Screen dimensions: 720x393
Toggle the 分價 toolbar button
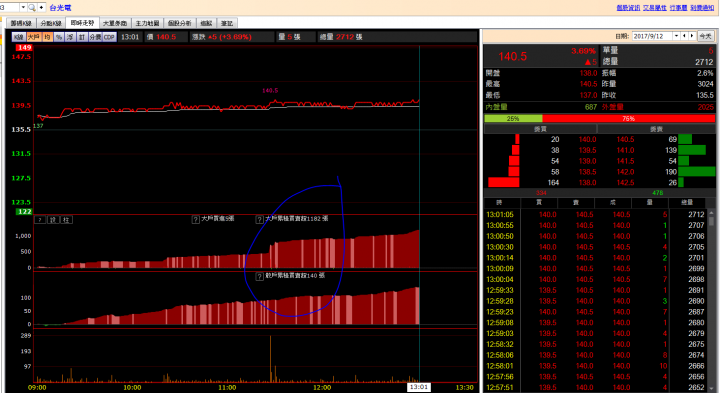point(95,37)
